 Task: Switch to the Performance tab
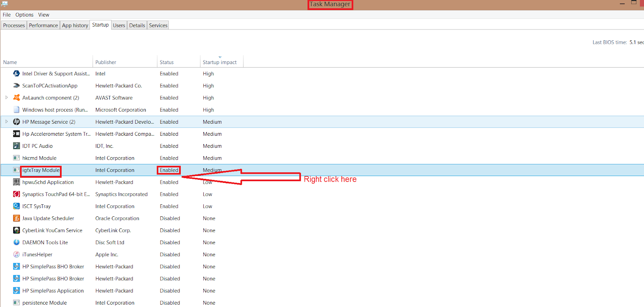[x=43, y=25]
